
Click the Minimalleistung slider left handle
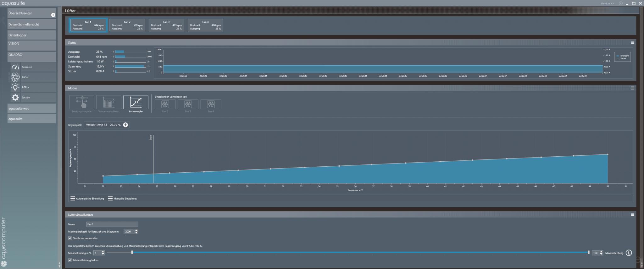pyautogui.click(x=132, y=252)
